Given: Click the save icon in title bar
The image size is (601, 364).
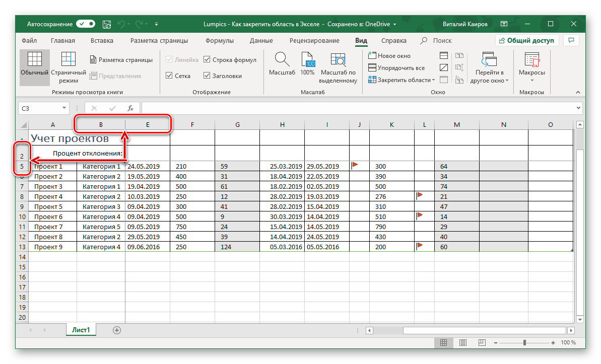Looking at the screenshot, I should click(107, 24).
